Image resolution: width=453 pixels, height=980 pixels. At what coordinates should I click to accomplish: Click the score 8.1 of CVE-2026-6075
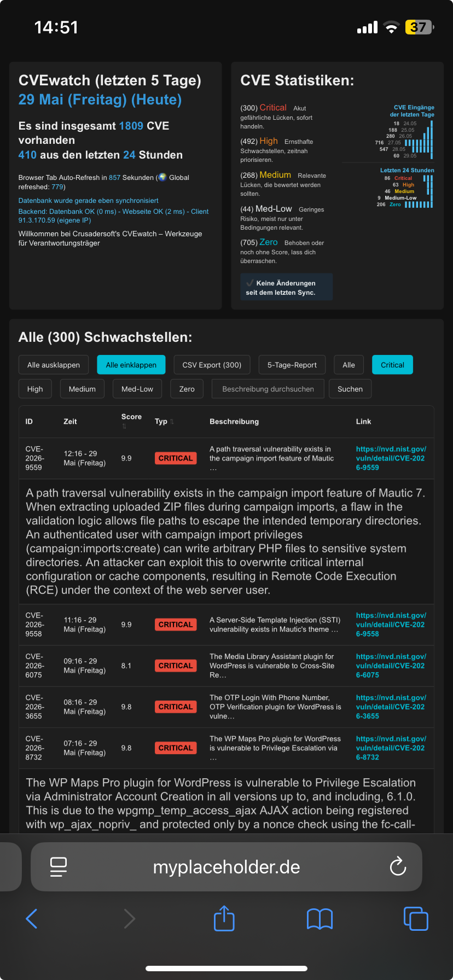[126, 666]
